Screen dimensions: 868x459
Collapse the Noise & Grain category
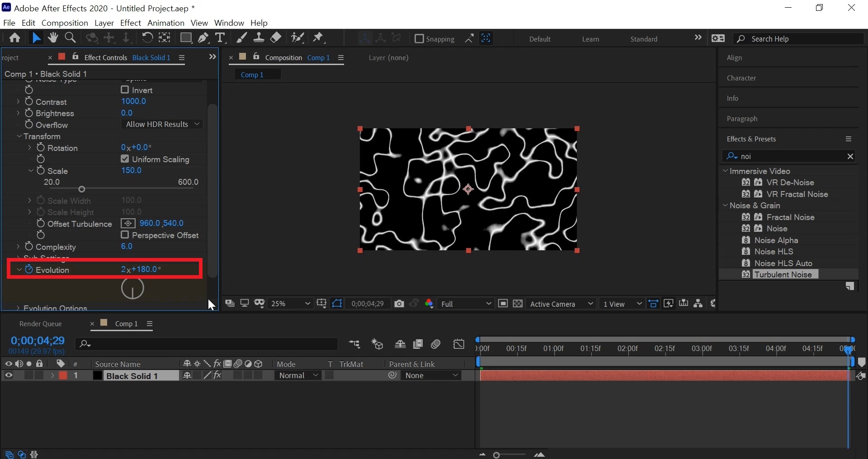click(725, 206)
